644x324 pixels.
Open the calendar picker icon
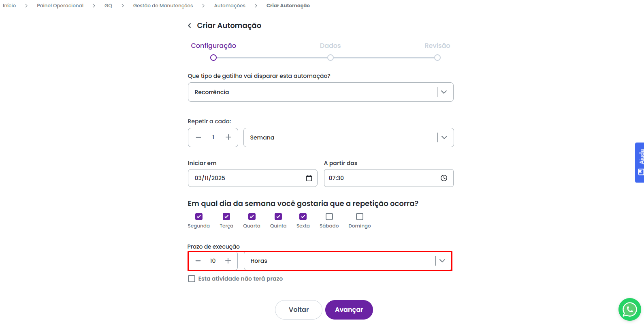pos(309,178)
